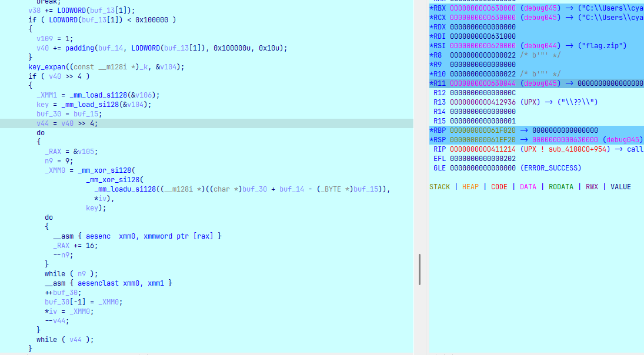This screenshot has height=355, width=644.
Task: Click the RBP register value
Action: [x=482, y=130]
